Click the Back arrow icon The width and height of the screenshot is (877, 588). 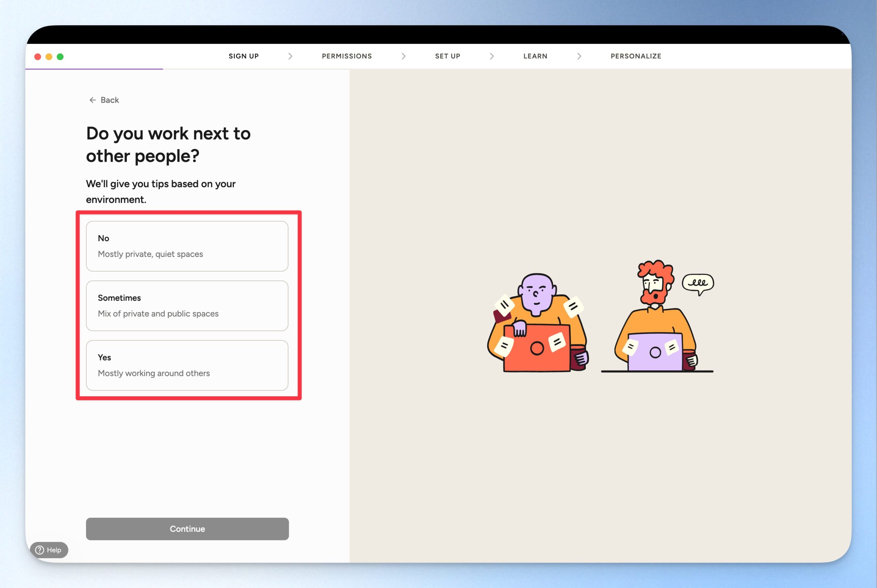click(92, 100)
